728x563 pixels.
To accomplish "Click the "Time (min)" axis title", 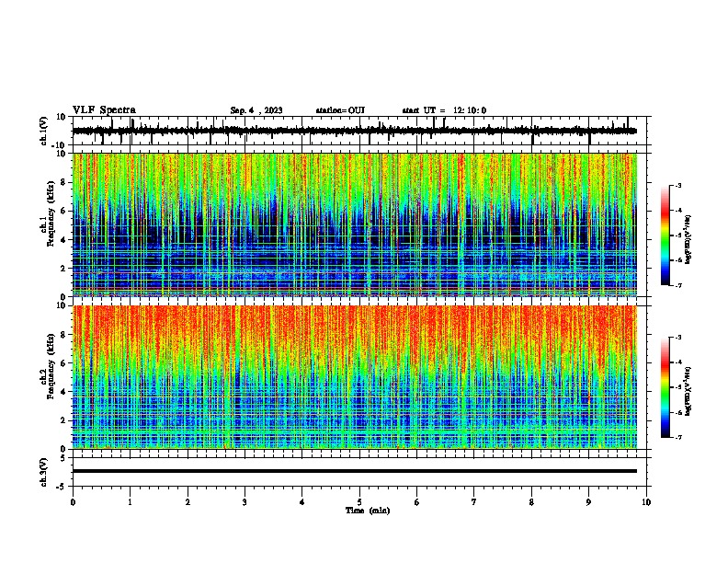I will (x=368, y=511).
